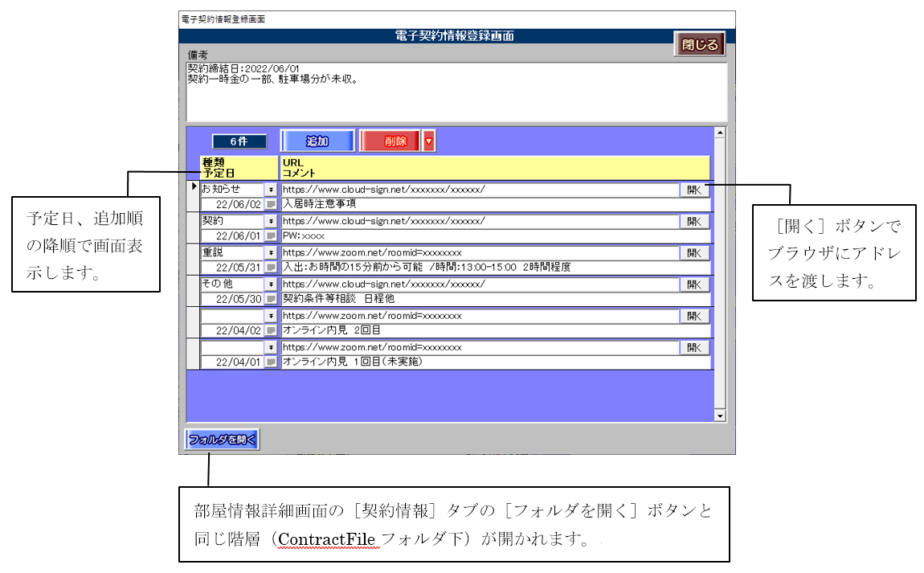Open calendar picker for the 22/05/31 date

click(x=271, y=267)
